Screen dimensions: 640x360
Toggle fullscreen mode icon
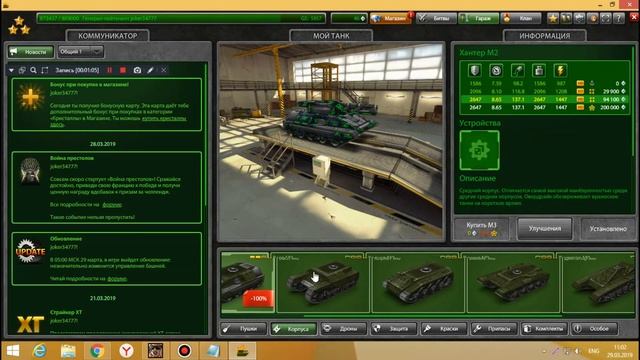point(606,18)
